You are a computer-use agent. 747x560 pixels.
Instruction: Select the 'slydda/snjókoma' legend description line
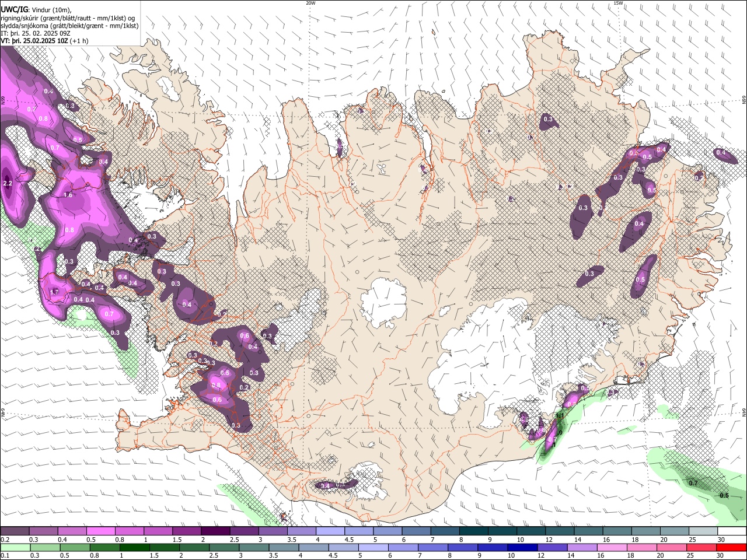point(69,26)
